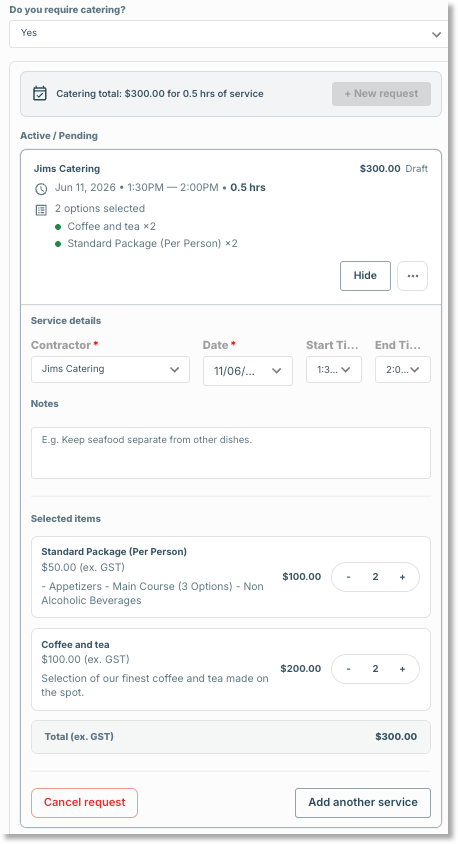Click the calendar check icon beside Catering total
This screenshot has height=844, width=458.
click(40, 94)
